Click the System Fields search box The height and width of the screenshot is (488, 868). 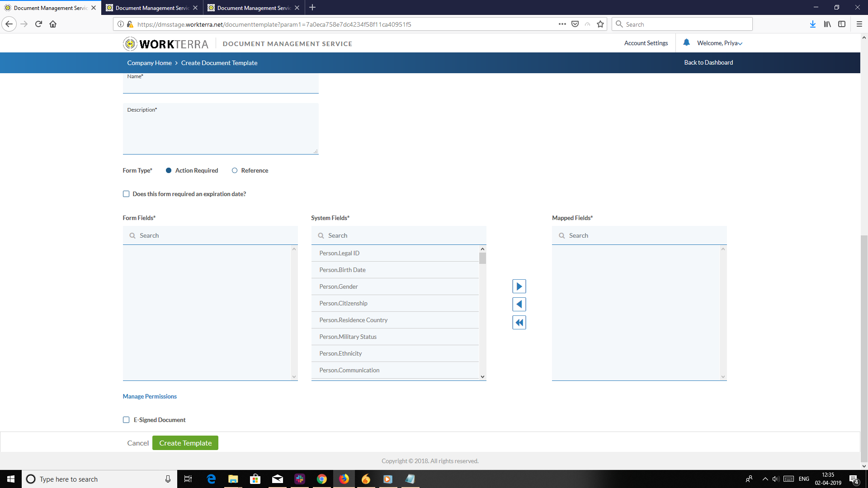(399, 235)
